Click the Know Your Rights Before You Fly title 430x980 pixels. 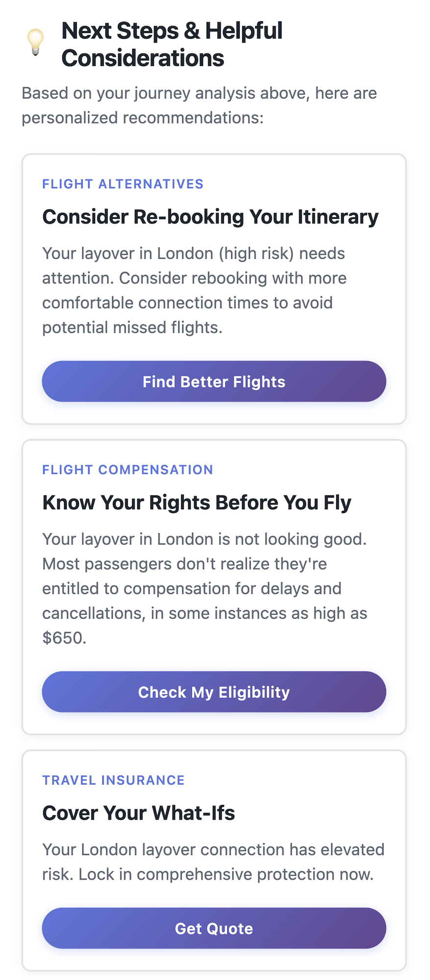[x=197, y=503]
